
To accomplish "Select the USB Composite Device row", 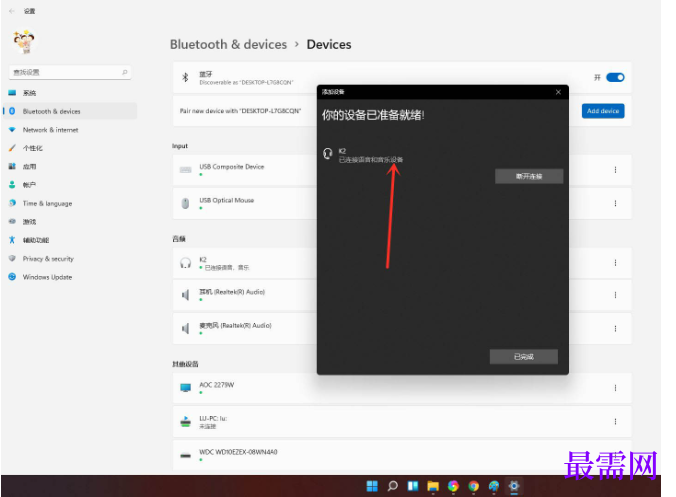I will pyautogui.click(x=244, y=170).
